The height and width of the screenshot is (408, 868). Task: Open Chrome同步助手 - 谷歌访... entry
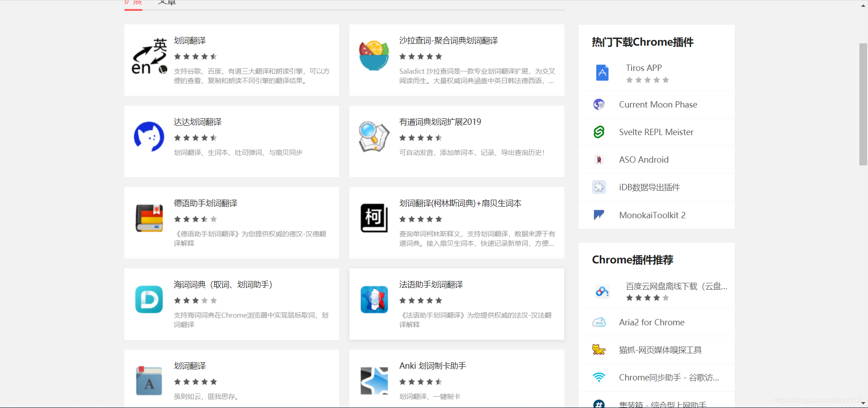click(x=669, y=377)
